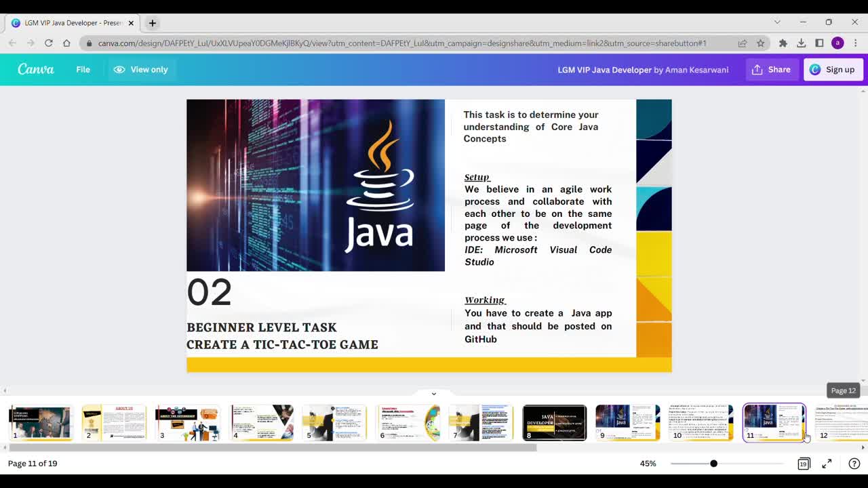Select page 10 thumbnail

click(701, 422)
